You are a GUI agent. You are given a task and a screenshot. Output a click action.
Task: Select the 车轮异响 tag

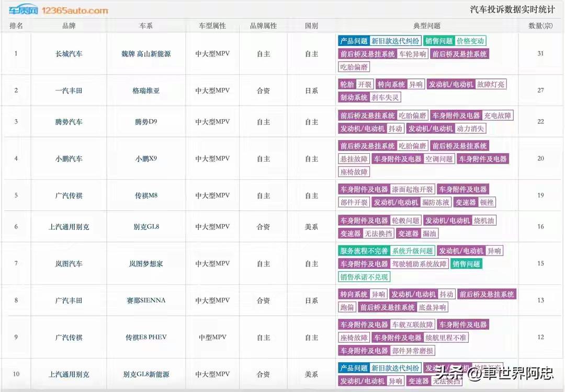(x=413, y=54)
